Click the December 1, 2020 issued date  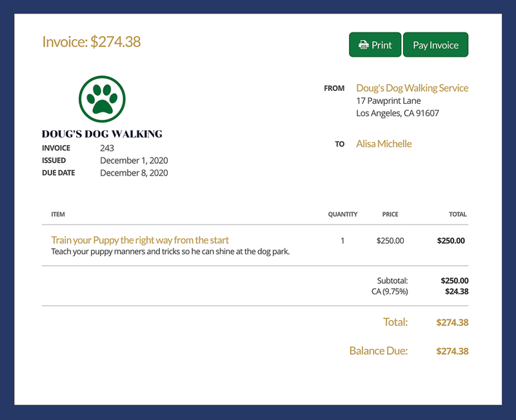(x=134, y=160)
